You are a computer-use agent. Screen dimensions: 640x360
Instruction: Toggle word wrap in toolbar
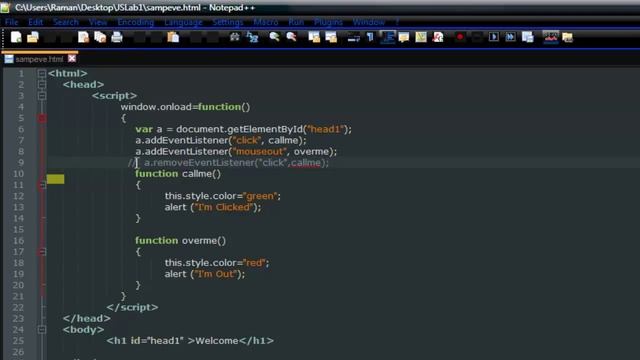[x=353, y=38]
